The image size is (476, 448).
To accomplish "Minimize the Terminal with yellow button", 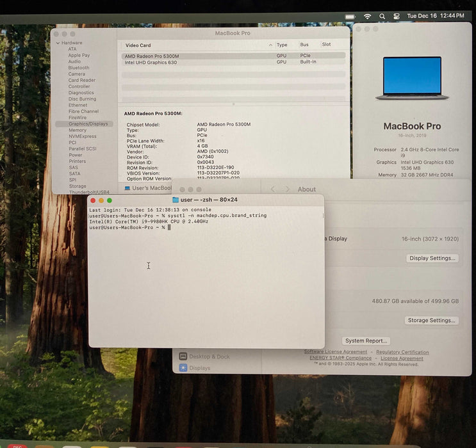I will coord(101,200).
